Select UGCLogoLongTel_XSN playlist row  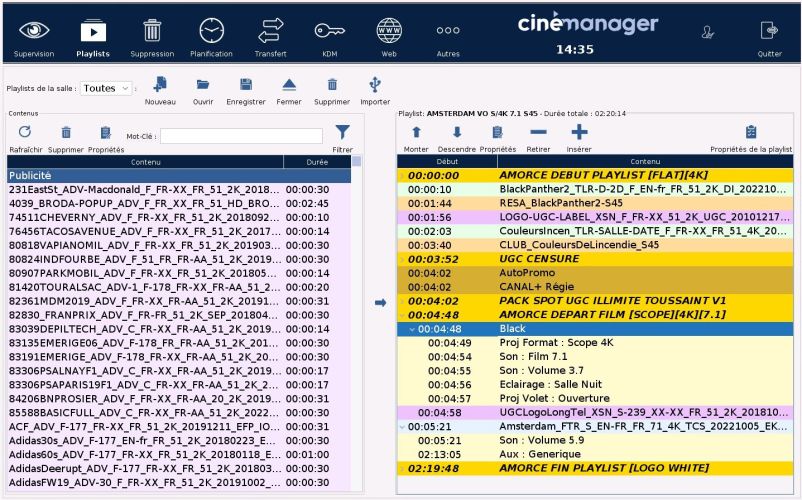coord(595,413)
